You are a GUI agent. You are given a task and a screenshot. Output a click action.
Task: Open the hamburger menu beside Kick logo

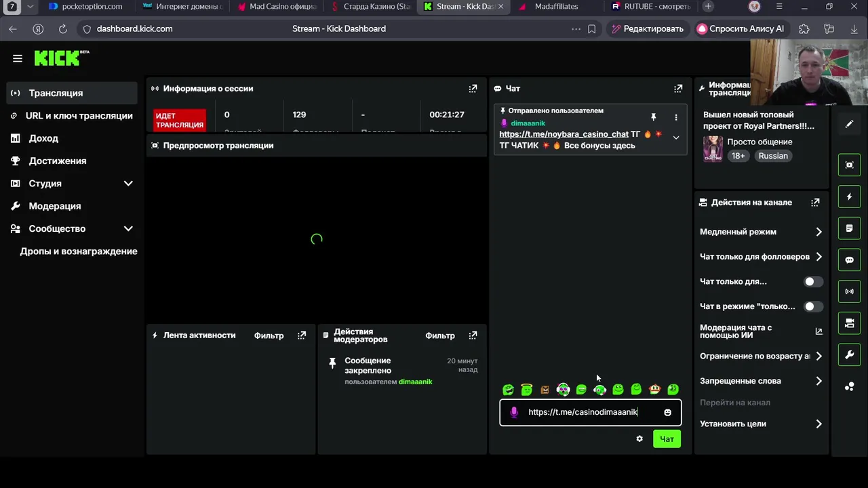pyautogui.click(x=18, y=58)
